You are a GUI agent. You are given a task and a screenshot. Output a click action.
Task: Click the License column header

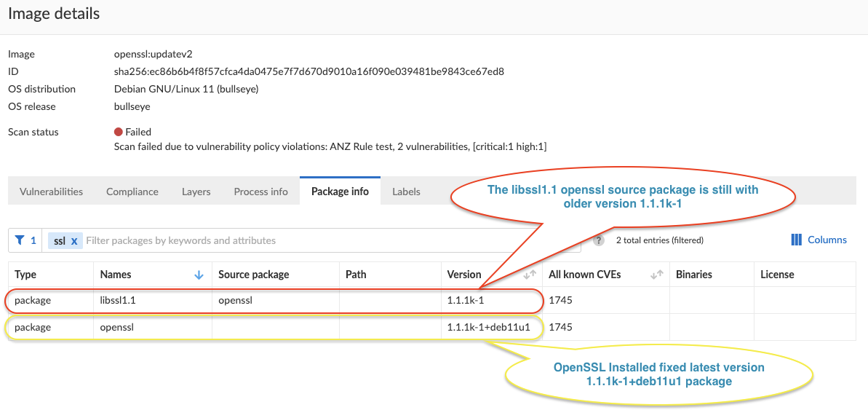777,275
